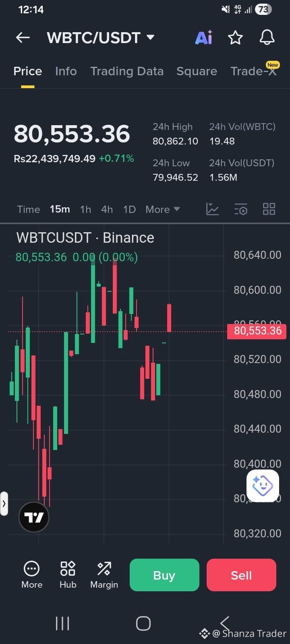Open price alert bell icon

point(267,37)
